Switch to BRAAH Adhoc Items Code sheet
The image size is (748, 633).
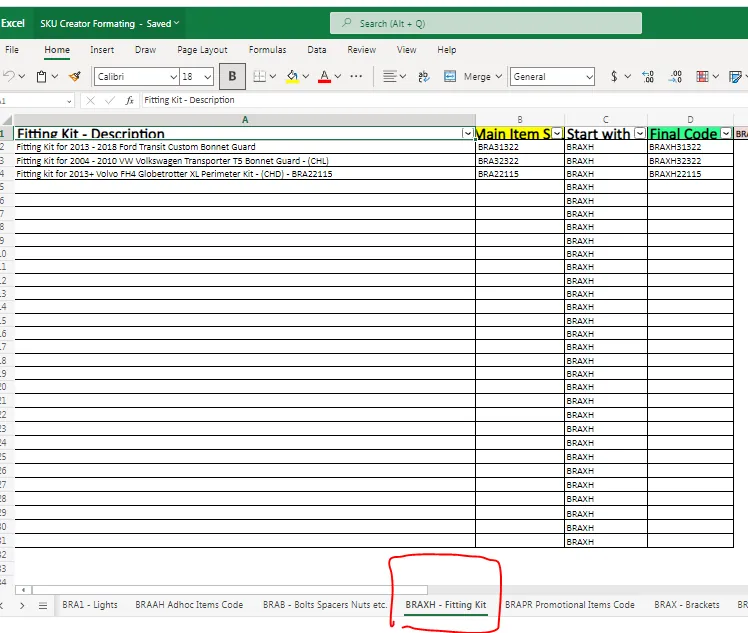[189, 605]
